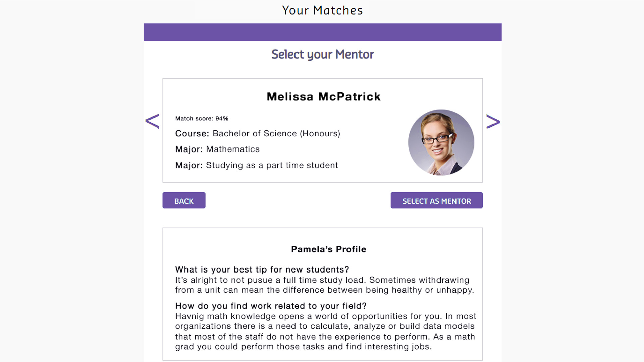Click the line starting with organizations there is

tap(324, 326)
